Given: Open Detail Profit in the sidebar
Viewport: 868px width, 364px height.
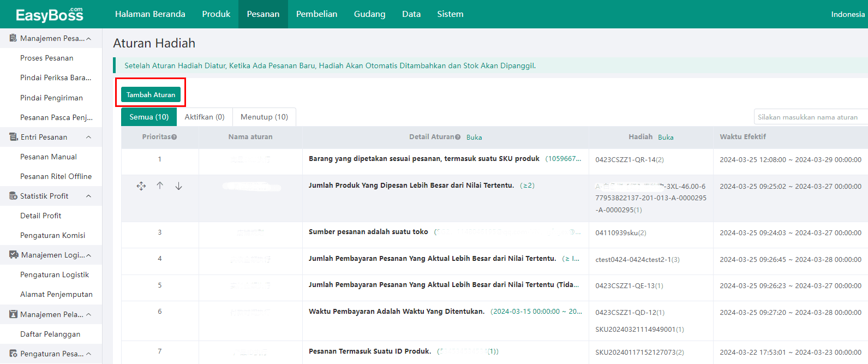Looking at the screenshot, I should tap(41, 216).
